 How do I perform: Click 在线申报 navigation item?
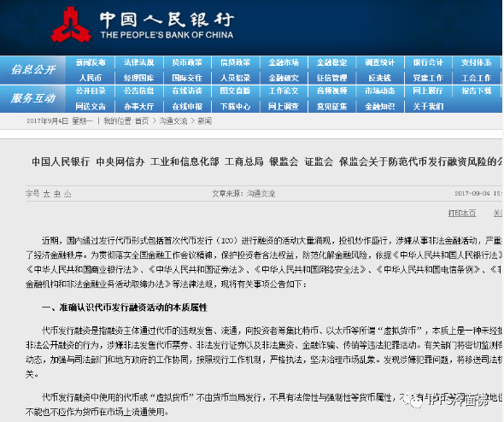tap(187, 107)
